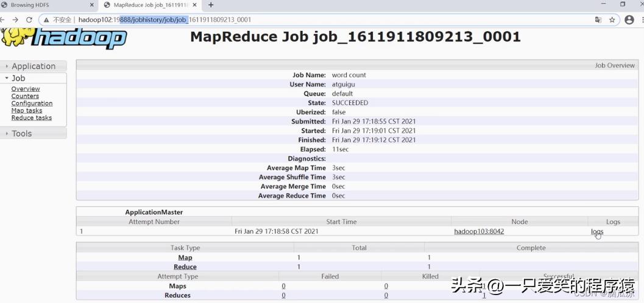
Task: Click the Elapsed value 11sec
Action: [340, 149]
